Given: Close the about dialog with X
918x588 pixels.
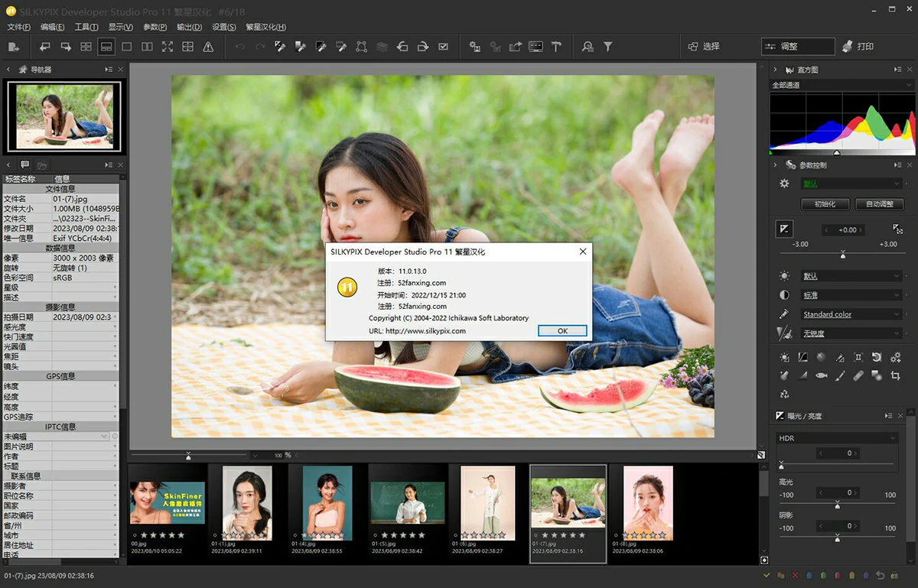Looking at the screenshot, I should click(583, 252).
